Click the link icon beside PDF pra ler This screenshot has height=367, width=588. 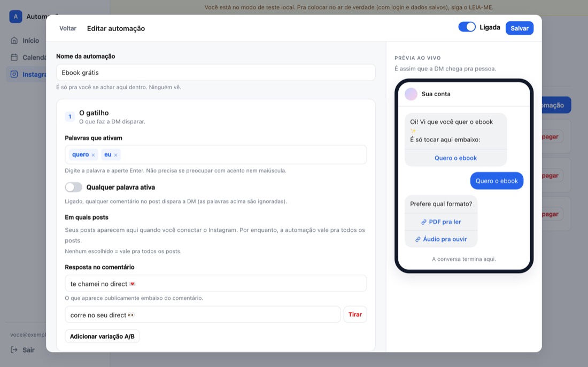point(424,222)
